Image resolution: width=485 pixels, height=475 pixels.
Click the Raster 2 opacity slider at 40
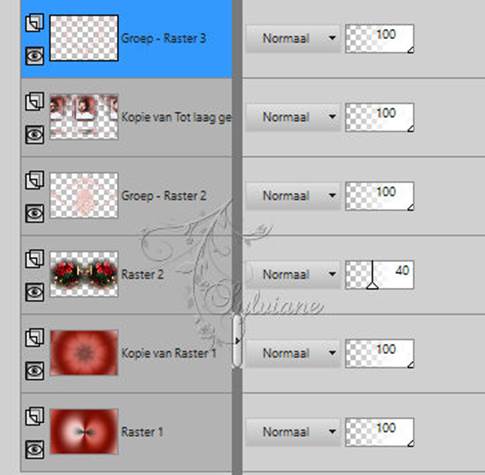pos(379,274)
